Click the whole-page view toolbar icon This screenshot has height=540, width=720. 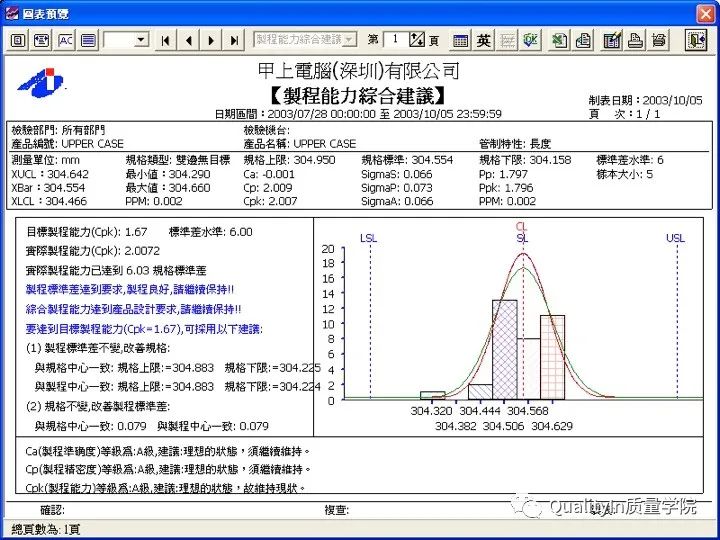point(18,40)
